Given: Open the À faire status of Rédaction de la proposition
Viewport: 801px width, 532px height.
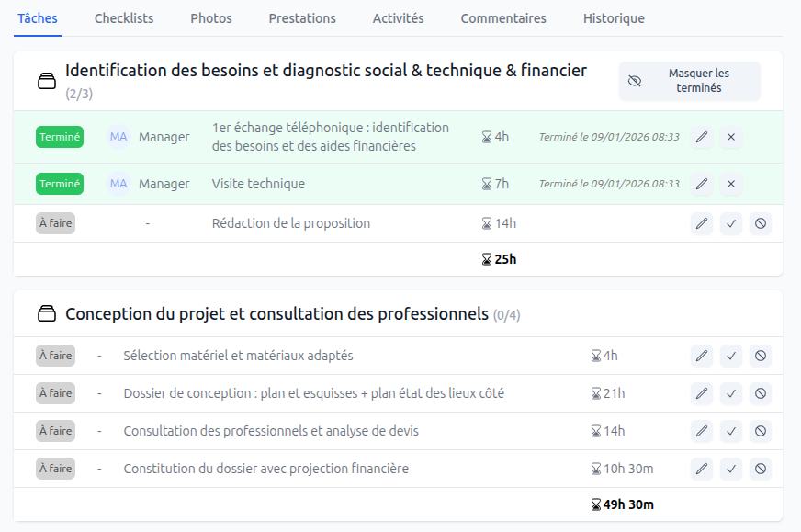Looking at the screenshot, I should (x=54, y=223).
